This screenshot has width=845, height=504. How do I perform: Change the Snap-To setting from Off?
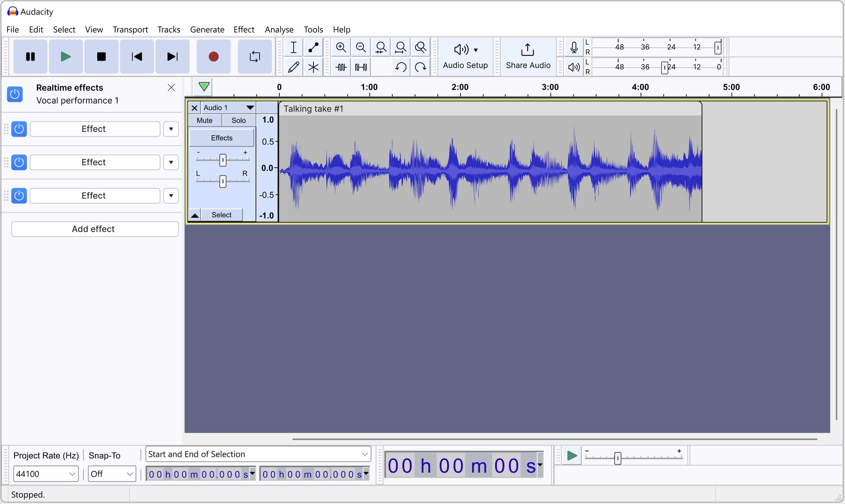pyautogui.click(x=111, y=473)
